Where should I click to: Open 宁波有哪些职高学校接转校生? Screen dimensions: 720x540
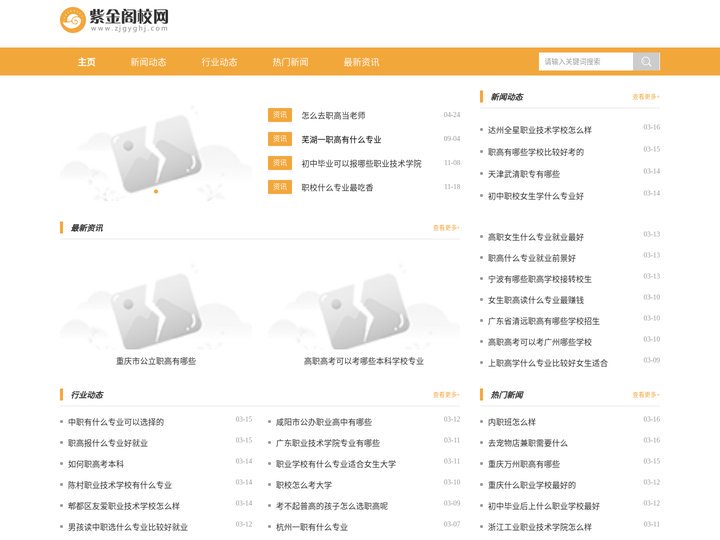(x=540, y=279)
